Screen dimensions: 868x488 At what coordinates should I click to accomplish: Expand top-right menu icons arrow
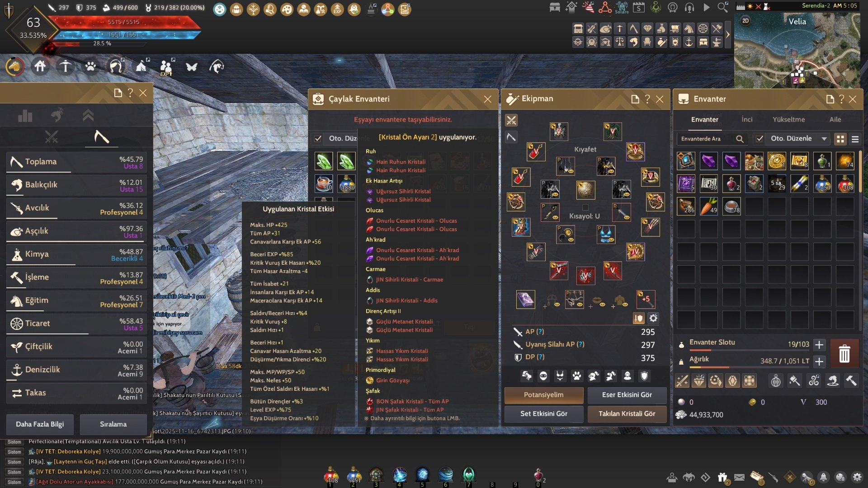point(727,35)
